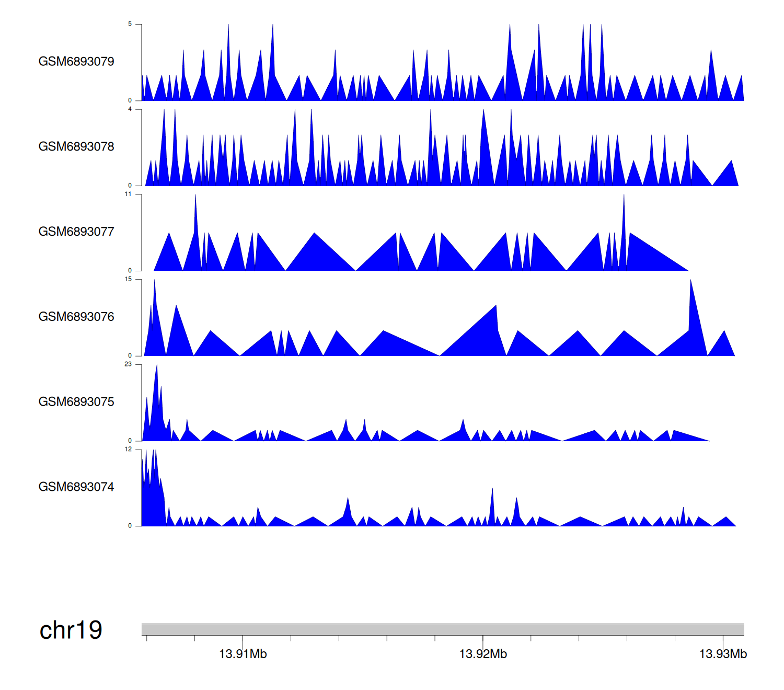Click the GSM6893079 track label
The width and height of the screenshot is (784, 690).
click(x=76, y=62)
